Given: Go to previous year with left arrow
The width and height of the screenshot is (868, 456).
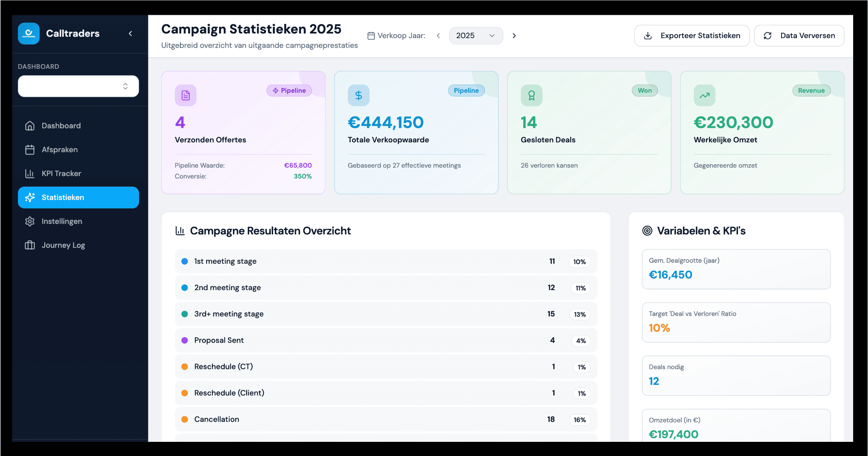Looking at the screenshot, I should 438,35.
